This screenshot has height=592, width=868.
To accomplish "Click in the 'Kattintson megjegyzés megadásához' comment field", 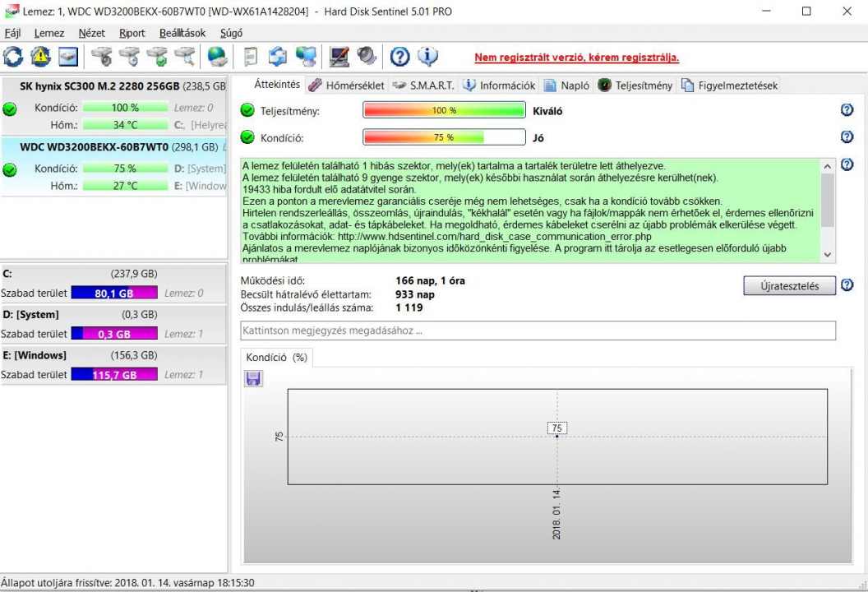I will click(x=538, y=331).
